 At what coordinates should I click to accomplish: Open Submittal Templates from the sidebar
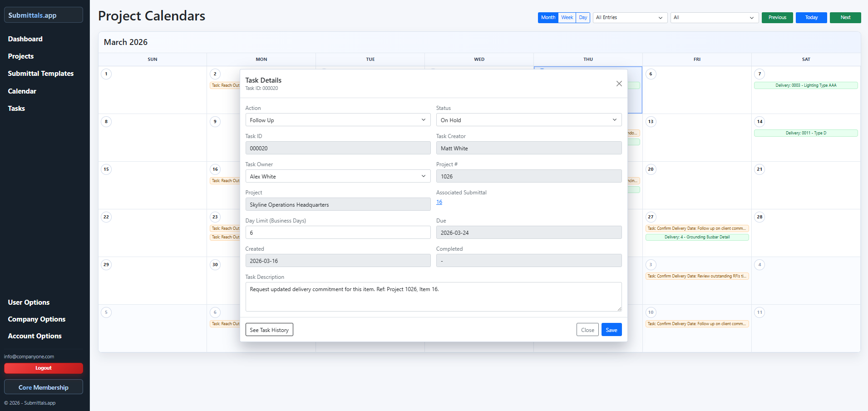[x=41, y=74]
